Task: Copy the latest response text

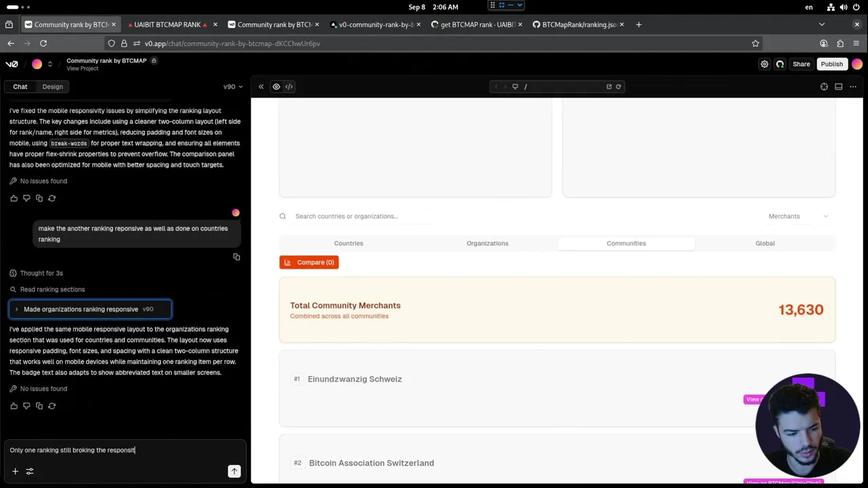Action: 39,406
